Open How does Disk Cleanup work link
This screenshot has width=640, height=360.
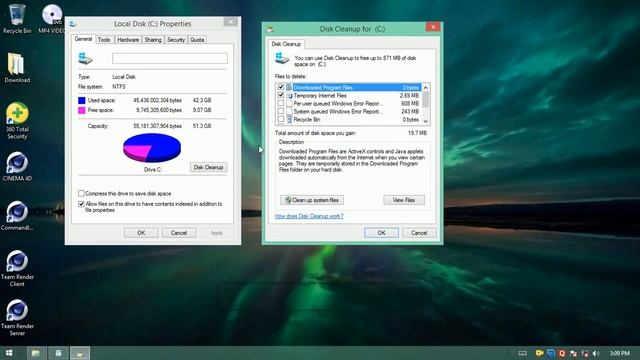(x=309, y=216)
